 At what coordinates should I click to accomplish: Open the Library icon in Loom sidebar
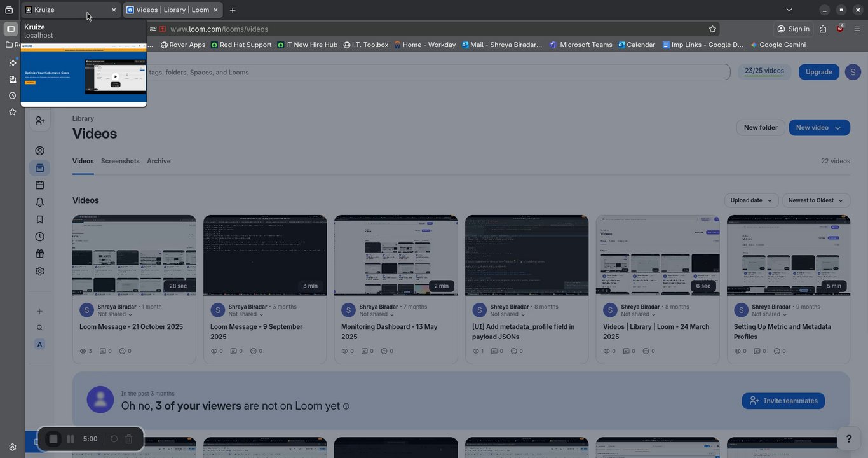pos(39,168)
